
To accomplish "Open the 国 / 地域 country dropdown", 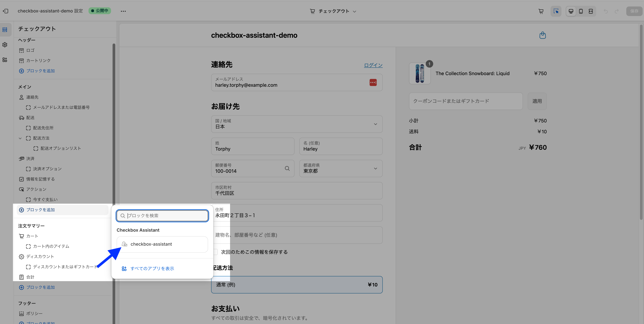I will 297,124.
